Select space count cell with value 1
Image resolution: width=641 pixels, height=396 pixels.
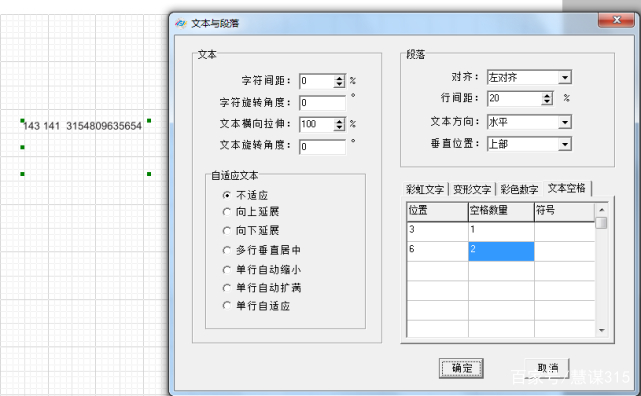(501, 231)
